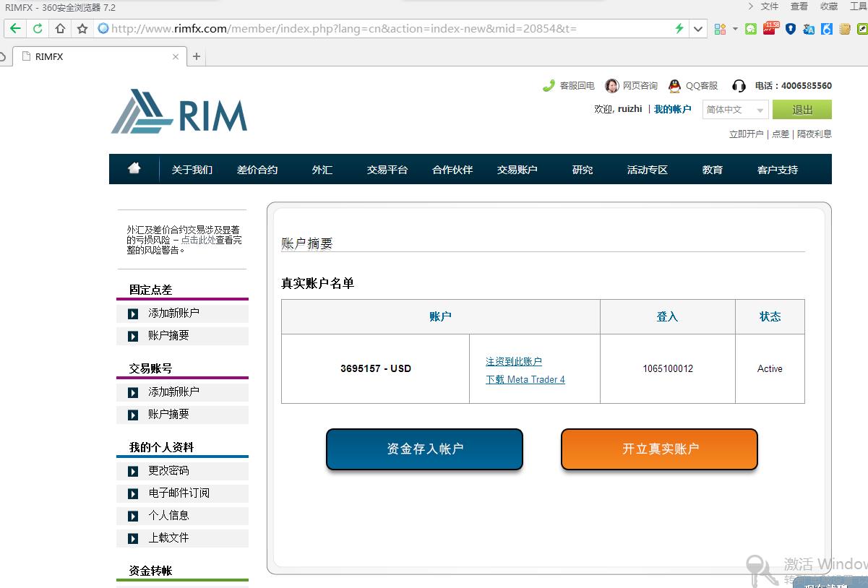Image resolution: width=868 pixels, height=588 pixels.
Task: Open 电子邮件订阅 in sidebar
Action: point(182,493)
